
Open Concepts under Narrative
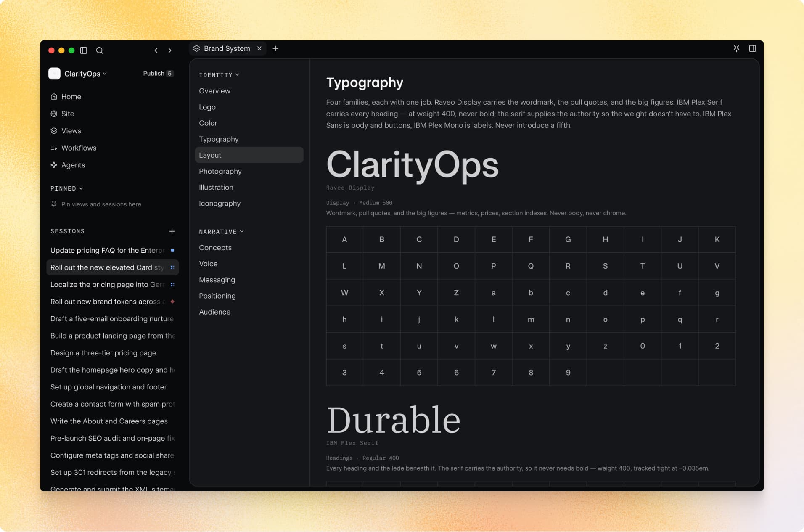(x=249, y=248)
